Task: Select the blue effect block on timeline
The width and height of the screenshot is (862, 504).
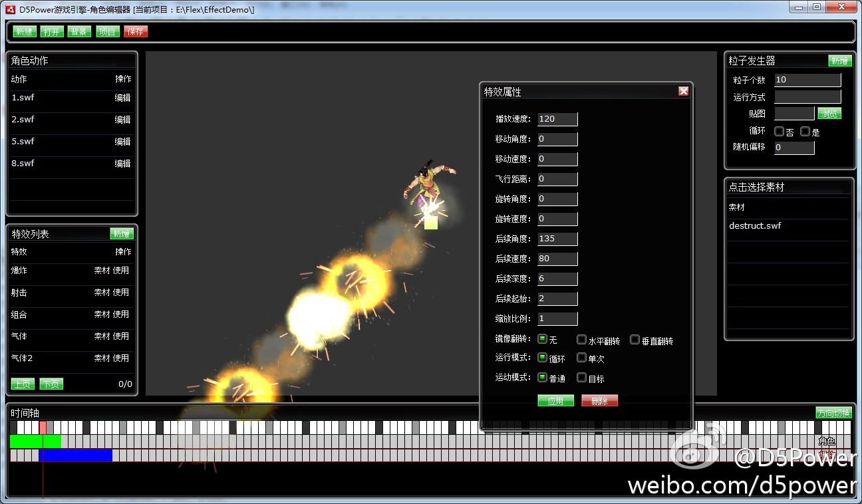Action: 76,455
